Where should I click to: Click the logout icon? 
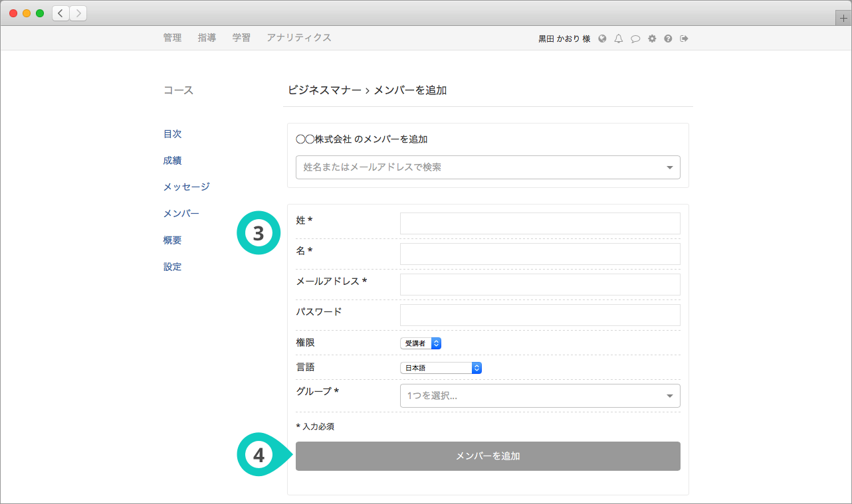(684, 39)
